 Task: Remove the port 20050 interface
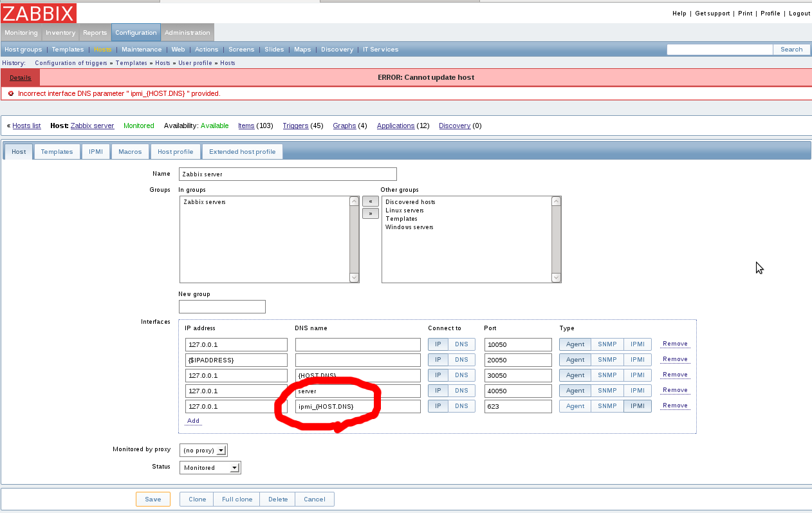click(x=675, y=360)
